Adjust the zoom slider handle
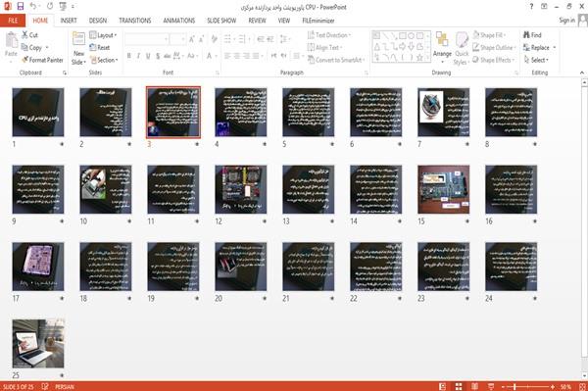The width and height of the screenshot is (588, 391). point(514,386)
